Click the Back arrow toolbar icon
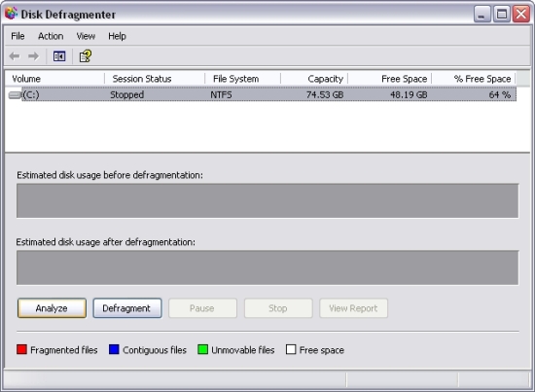The width and height of the screenshot is (535, 392). tap(15, 56)
